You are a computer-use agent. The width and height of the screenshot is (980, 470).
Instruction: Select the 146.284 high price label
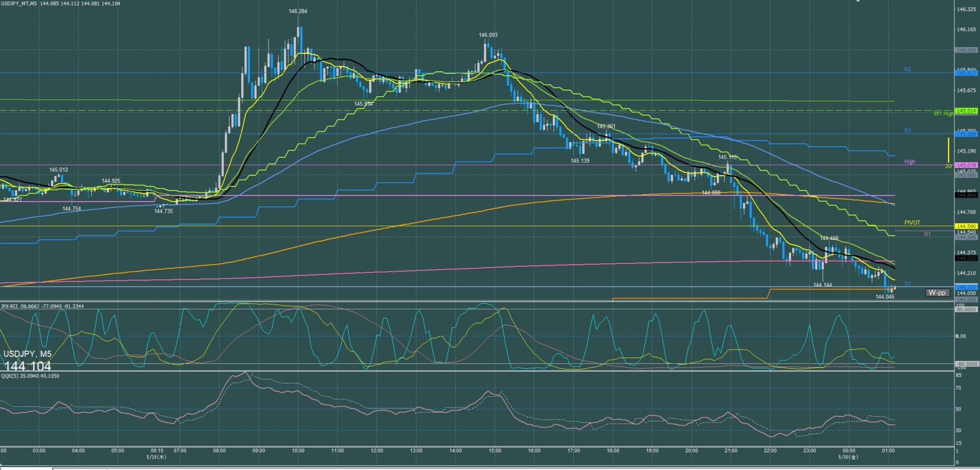pos(298,11)
